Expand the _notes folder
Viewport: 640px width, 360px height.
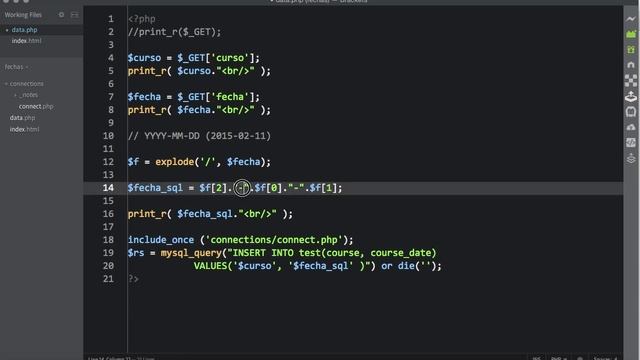(16, 95)
